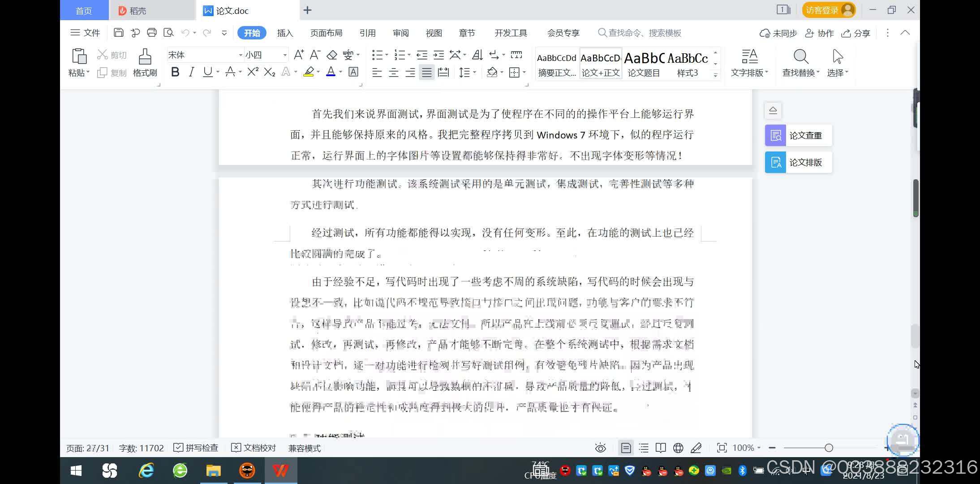
Task: Open 文档校对 from the status bar
Action: tap(253, 448)
